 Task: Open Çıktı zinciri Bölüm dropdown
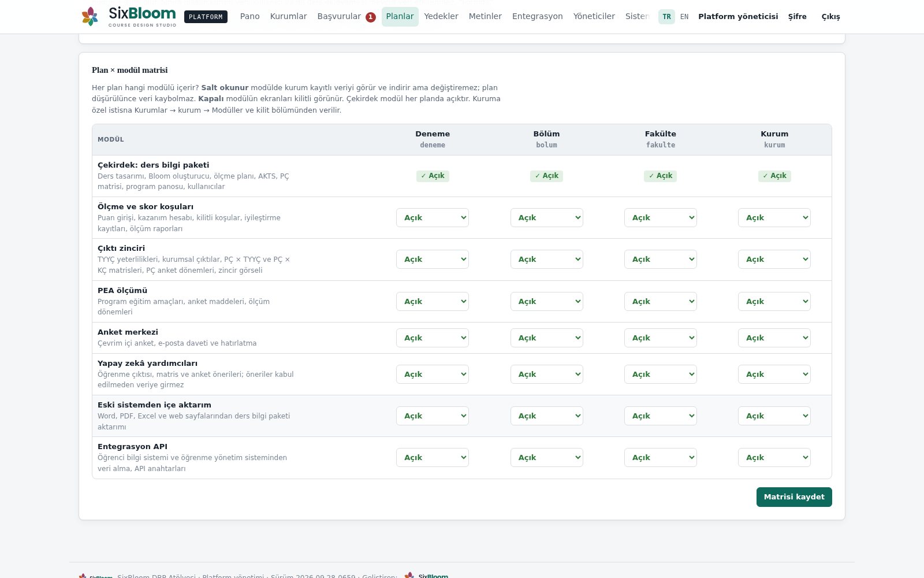click(x=546, y=260)
